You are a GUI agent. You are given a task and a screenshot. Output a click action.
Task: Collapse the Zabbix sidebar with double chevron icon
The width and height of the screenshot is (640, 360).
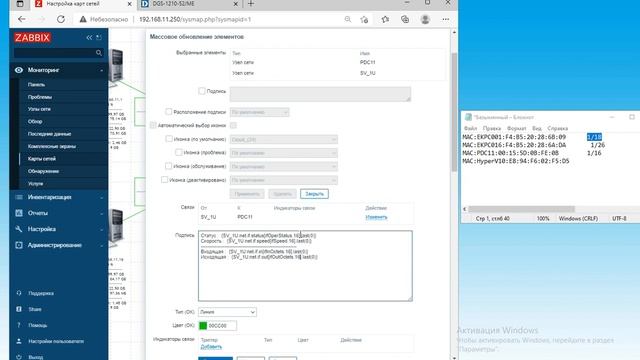[x=89, y=38]
